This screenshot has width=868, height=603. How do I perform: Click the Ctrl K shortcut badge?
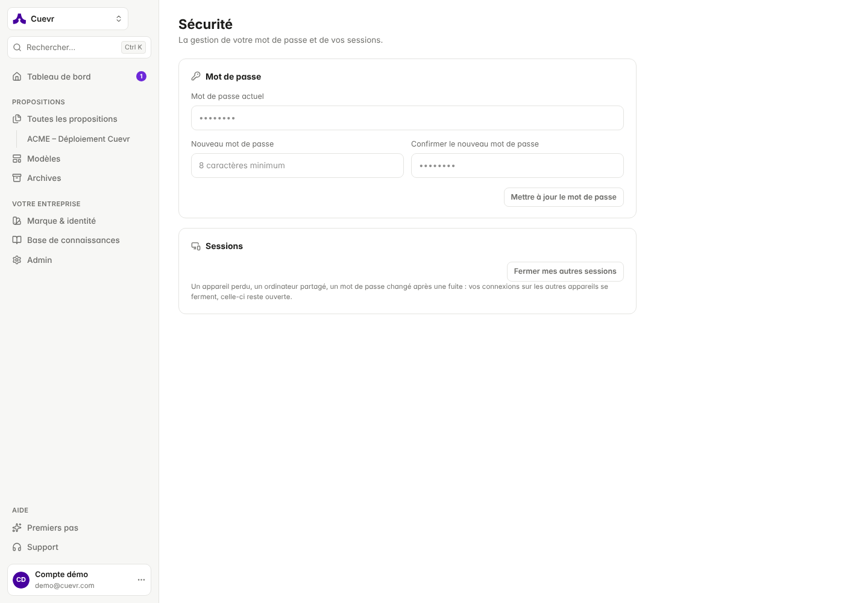point(133,47)
